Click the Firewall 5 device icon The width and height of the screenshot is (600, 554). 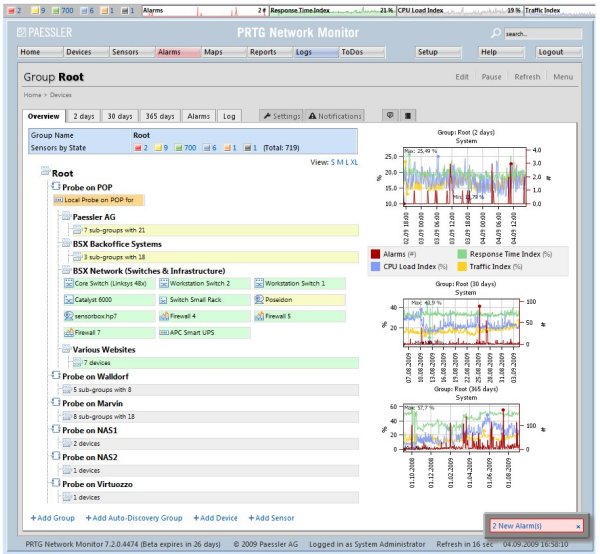[x=259, y=316]
